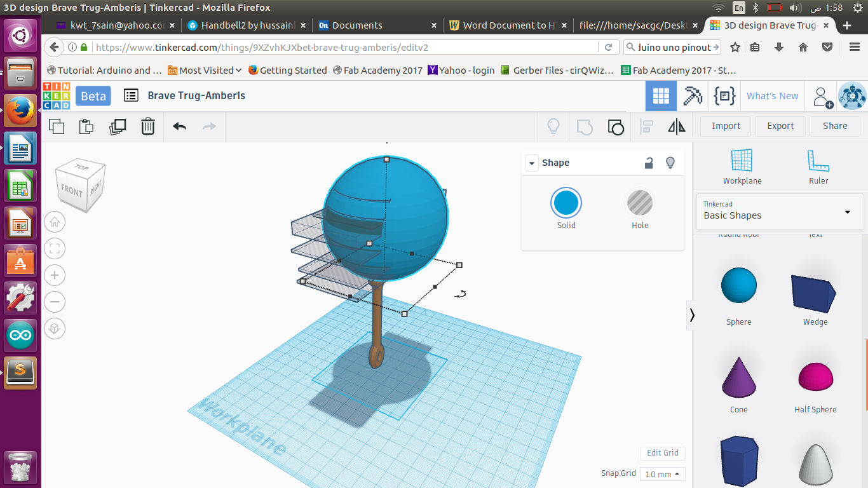Click the Group shapes icon
This screenshot has width=868, height=488.
pyautogui.click(x=585, y=126)
